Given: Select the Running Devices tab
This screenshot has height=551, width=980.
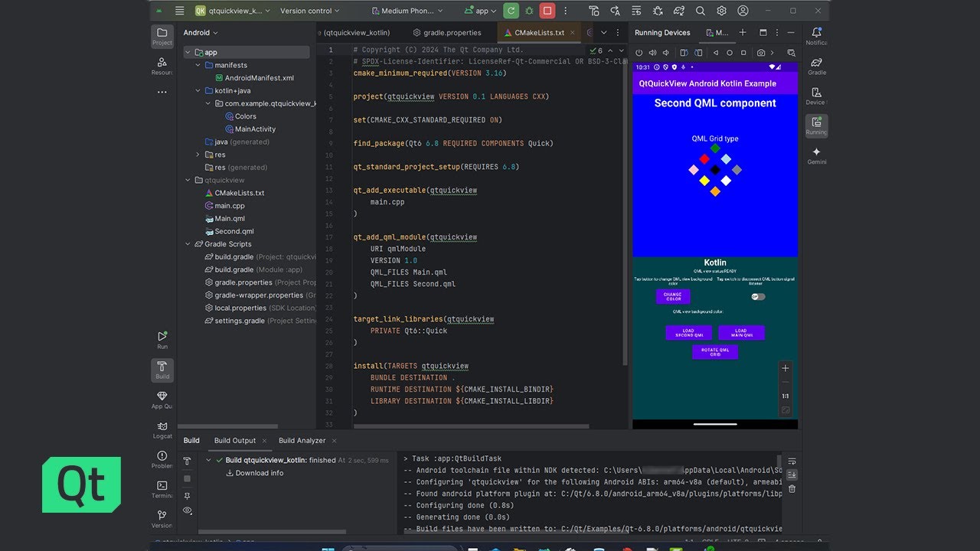Looking at the screenshot, I should 662,33.
